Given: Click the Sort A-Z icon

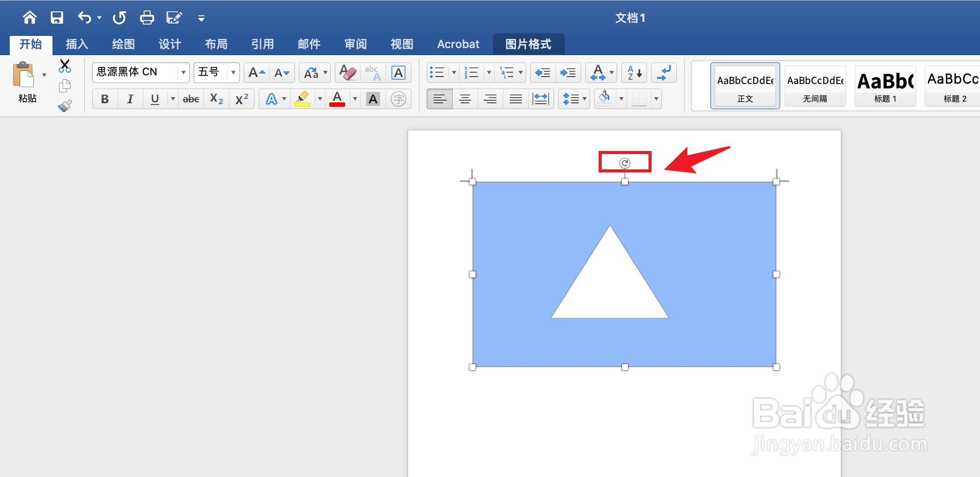Looking at the screenshot, I should pos(634,73).
